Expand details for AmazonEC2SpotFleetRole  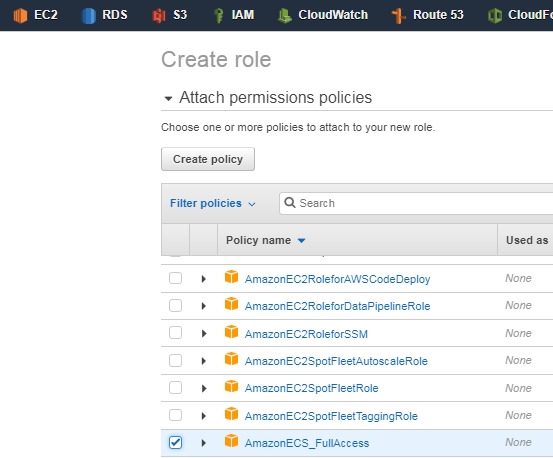coord(203,389)
